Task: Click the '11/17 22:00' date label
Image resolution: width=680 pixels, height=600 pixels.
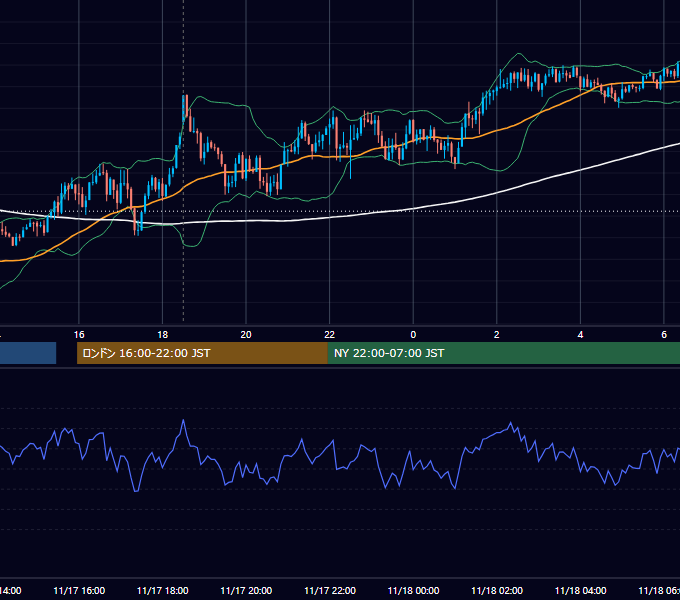Action: [x=330, y=590]
